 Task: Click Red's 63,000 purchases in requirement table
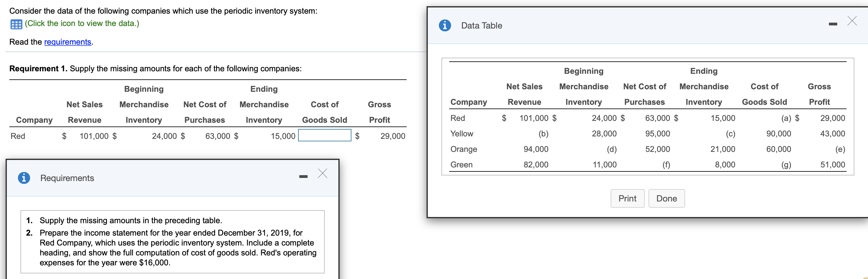tap(218, 136)
